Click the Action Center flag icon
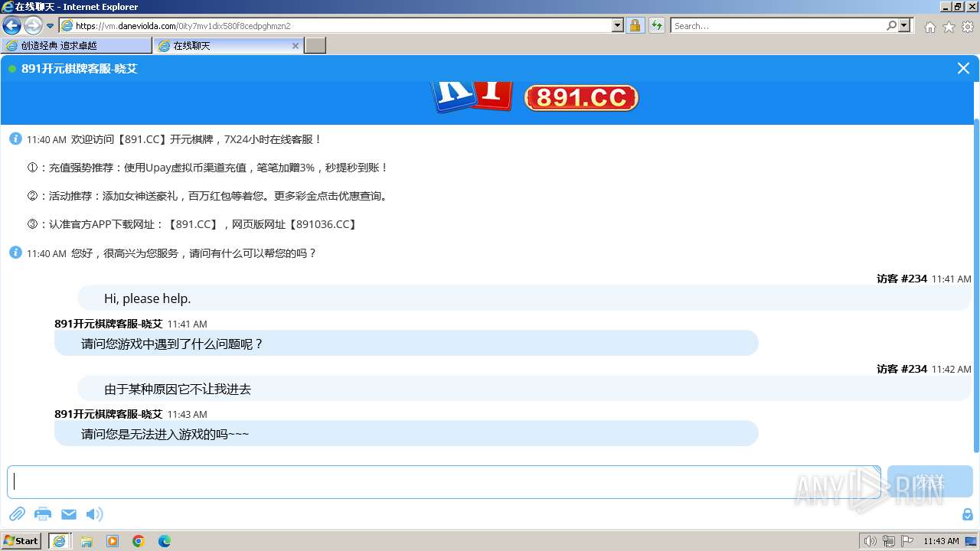 [x=907, y=541]
